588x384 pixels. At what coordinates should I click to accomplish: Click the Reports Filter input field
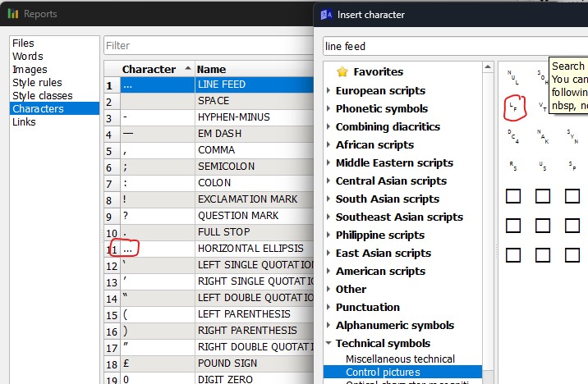click(x=209, y=46)
